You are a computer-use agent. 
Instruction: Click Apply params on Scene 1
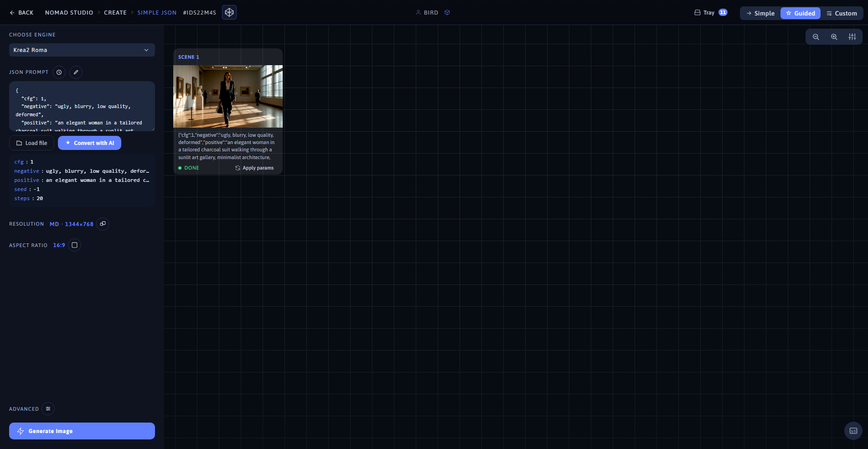254,168
